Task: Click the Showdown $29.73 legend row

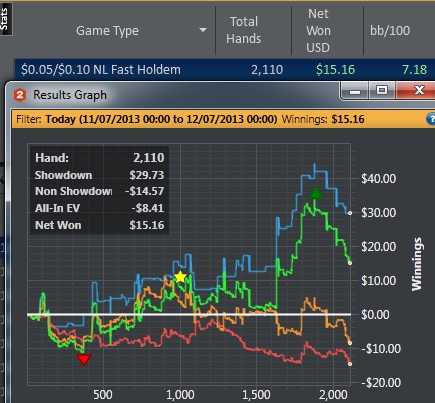Action: point(99,175)
